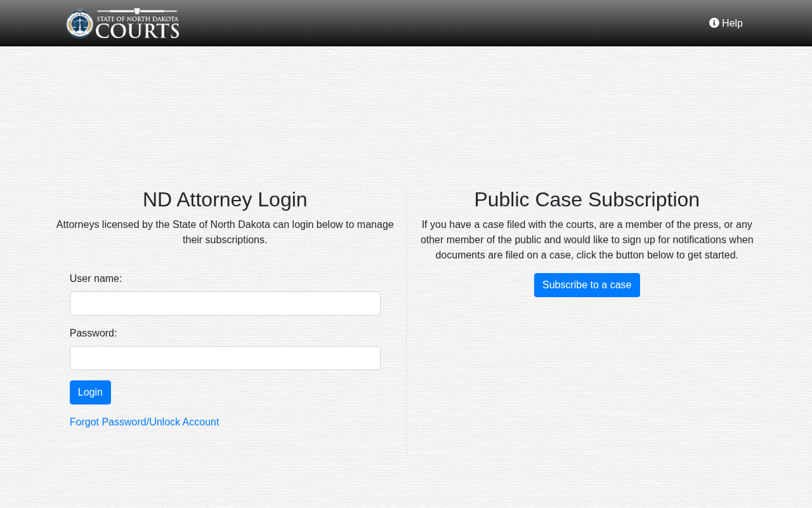Click the info circle icon beside Help
The width and height of the screenshot is (812, 508).
[714, 23]
